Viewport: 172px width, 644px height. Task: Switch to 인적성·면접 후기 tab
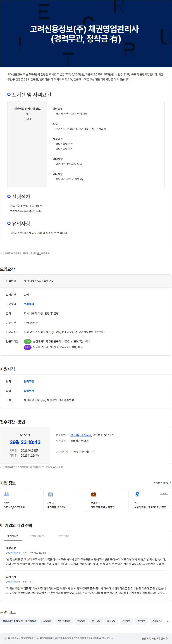point(38,536)
